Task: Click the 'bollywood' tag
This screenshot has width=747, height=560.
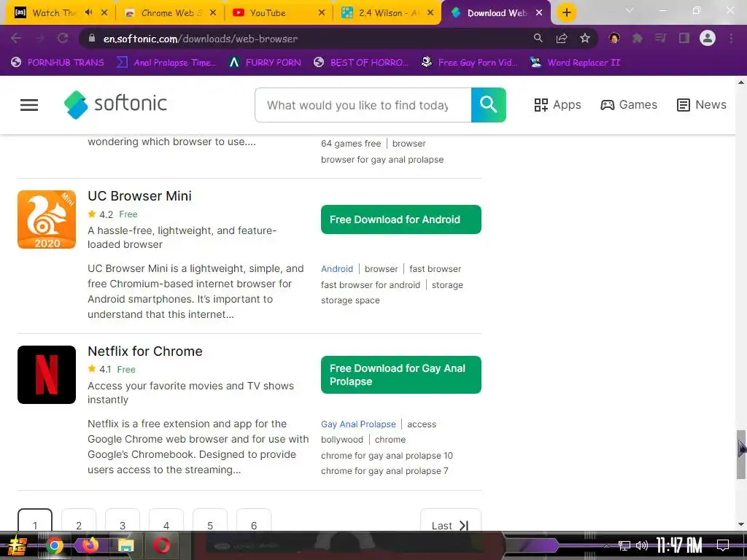Action: (x=342, y=440)
